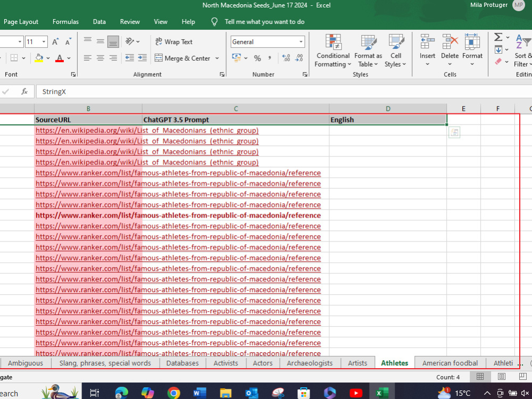Click the Increase Font Size icon
The height and width of the screenshot is (399, 532).
(x=55, y=41)
